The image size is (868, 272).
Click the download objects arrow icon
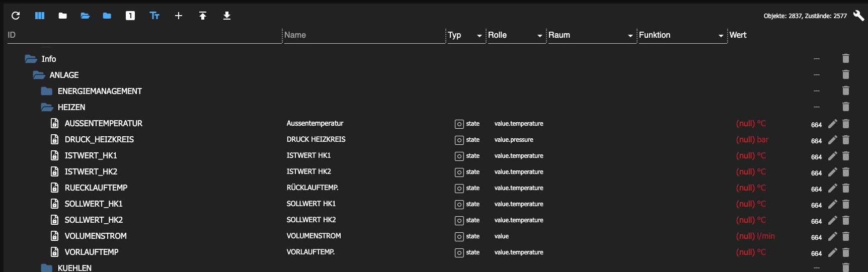227,16
